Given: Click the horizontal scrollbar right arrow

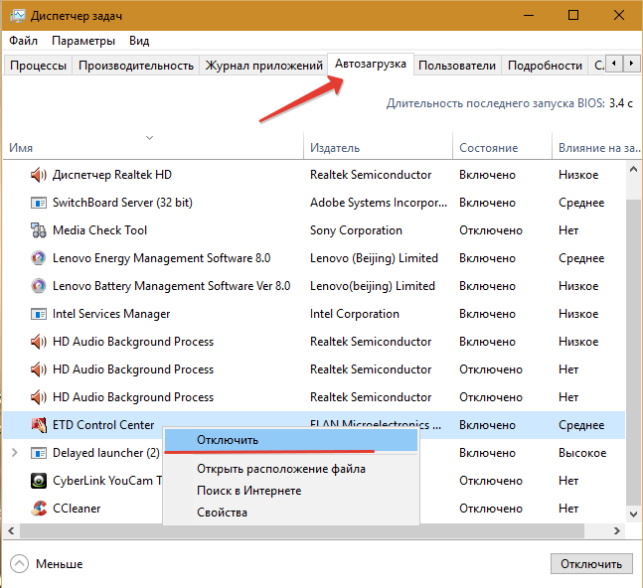Looking at the screenshot, I should click(617, 531).
